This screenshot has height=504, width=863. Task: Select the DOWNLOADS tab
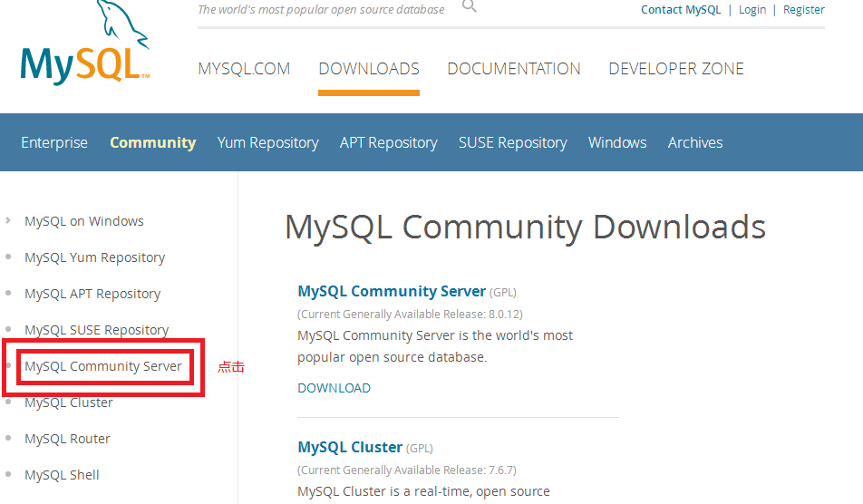coord(369,69)
